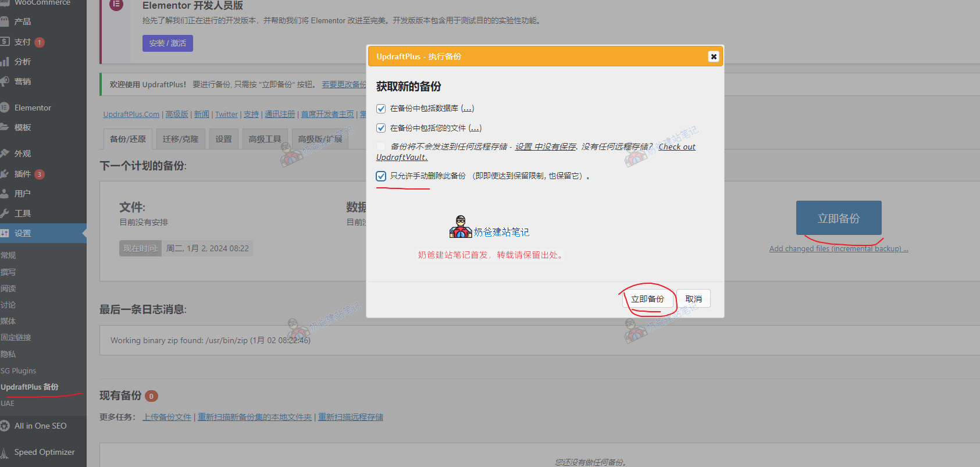This screenshot has width=980, height=467.
Task: Open the 支持 link in header links
Action: (x=251, y=115)
